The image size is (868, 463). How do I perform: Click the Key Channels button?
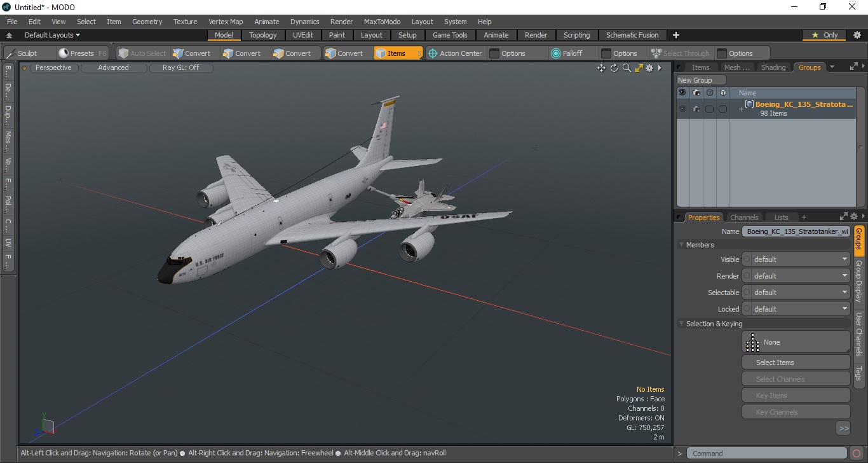796,412
